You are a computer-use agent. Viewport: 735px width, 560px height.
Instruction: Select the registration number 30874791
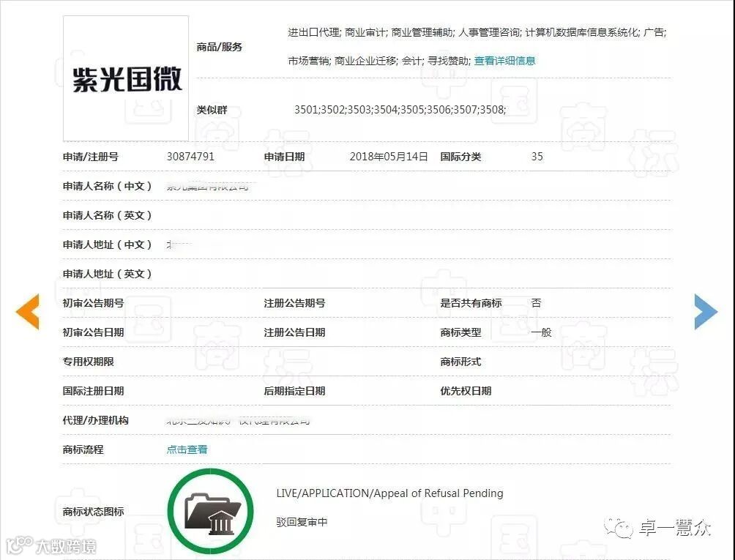[191, 157]
